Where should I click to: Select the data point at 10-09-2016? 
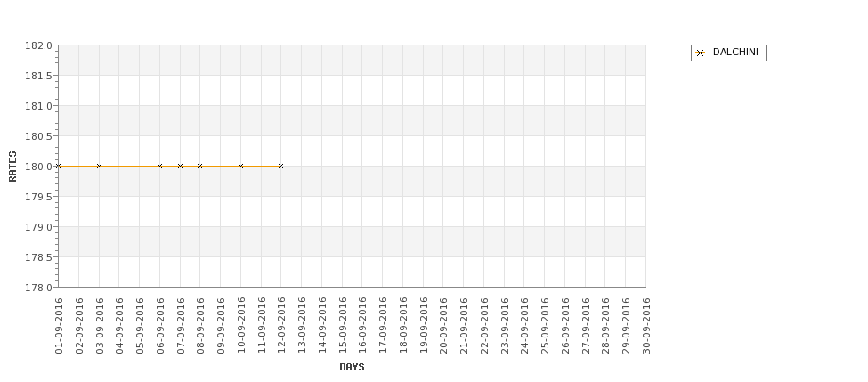240,167
